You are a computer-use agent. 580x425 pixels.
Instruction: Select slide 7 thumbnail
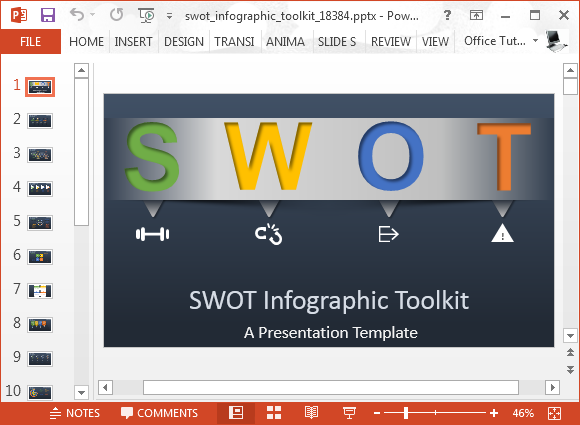(x=40, y=291)
